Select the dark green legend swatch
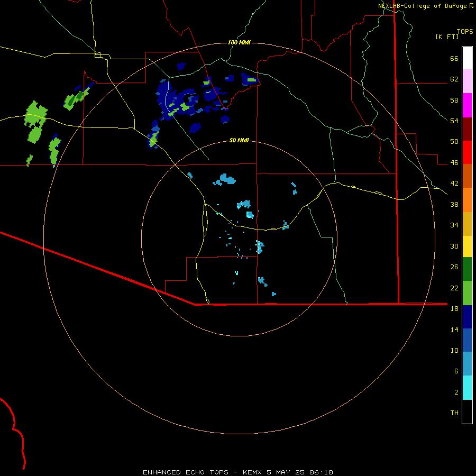Image resolution: width=476 pixels, height=476 pixels. coord(467,269)
